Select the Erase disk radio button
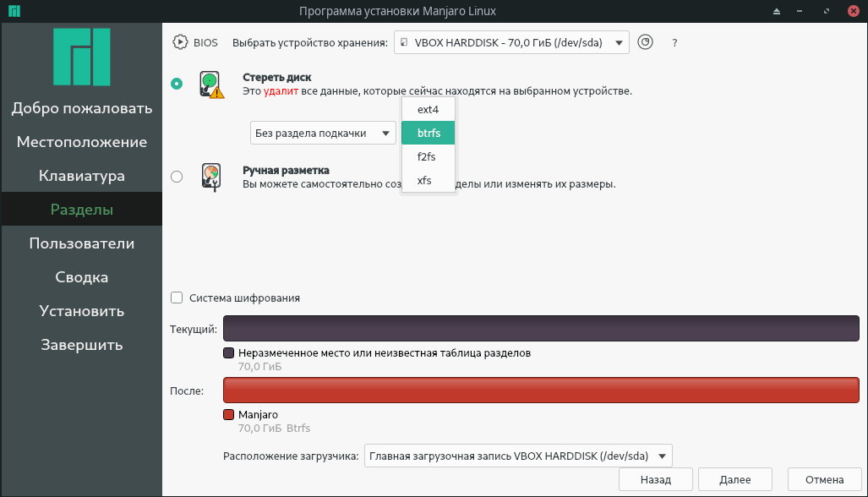The width and height of the screenshot is (868, 497). pyautogui.click(x=177, y=84)
